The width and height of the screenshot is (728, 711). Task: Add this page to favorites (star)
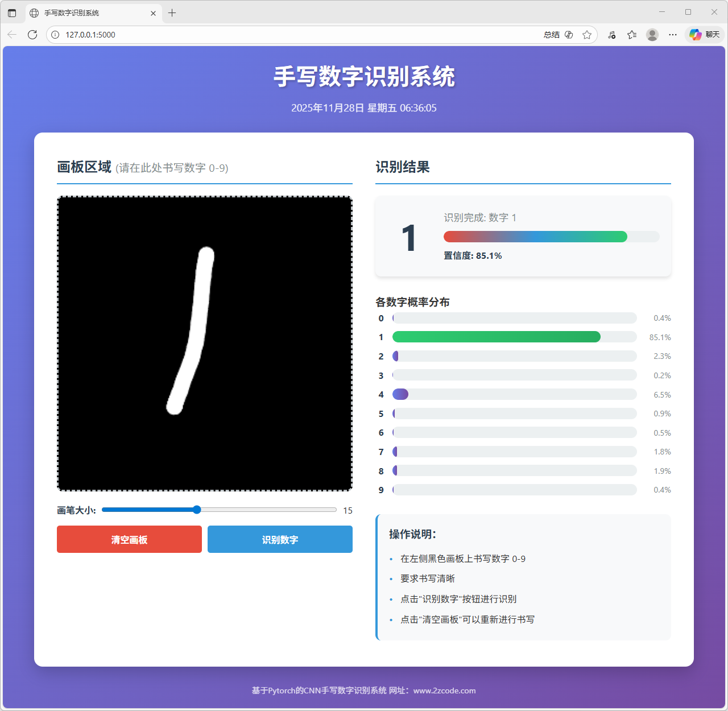pos(587,35)
